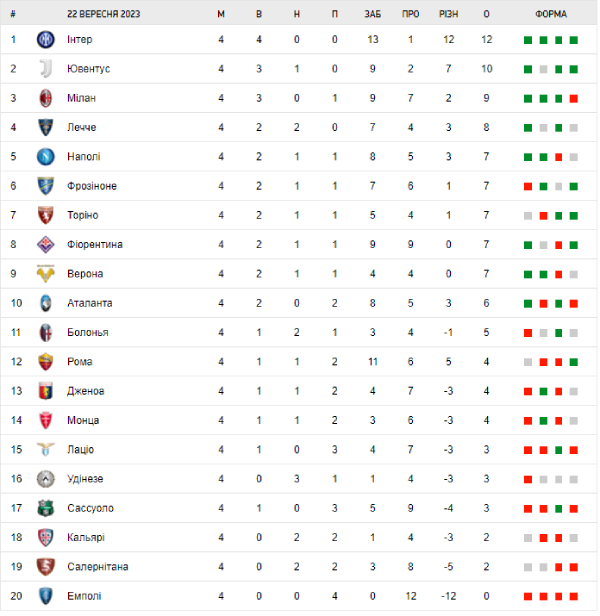The image size is (600, 616).
Task: Click the Lazio club logo
Action: click(x=45, y=450)
